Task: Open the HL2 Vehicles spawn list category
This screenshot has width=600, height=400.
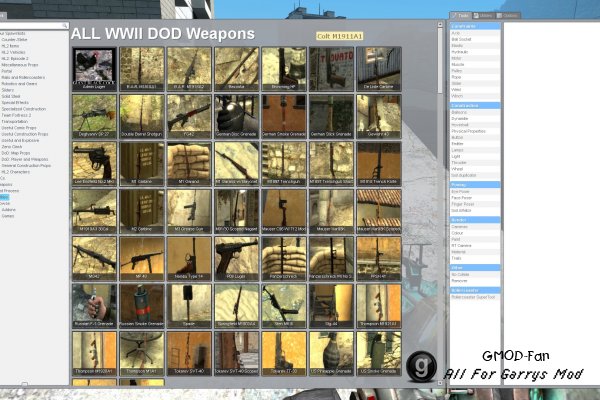Action: (13, 52)
